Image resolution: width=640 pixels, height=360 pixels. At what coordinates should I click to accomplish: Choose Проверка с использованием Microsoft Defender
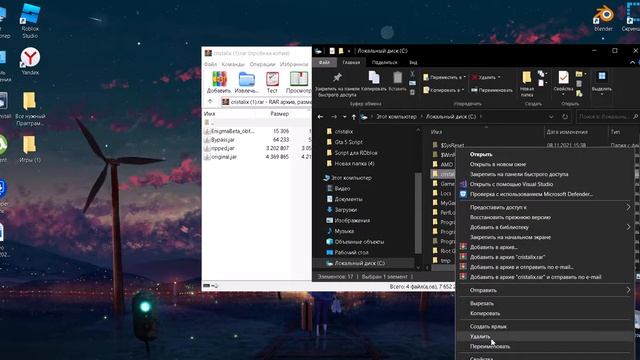pos(544,194)
